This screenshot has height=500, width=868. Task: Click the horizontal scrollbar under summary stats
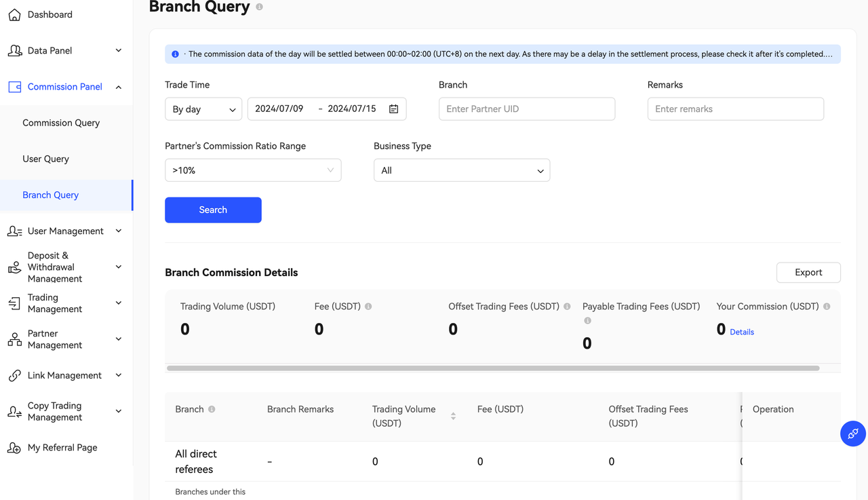493,368
